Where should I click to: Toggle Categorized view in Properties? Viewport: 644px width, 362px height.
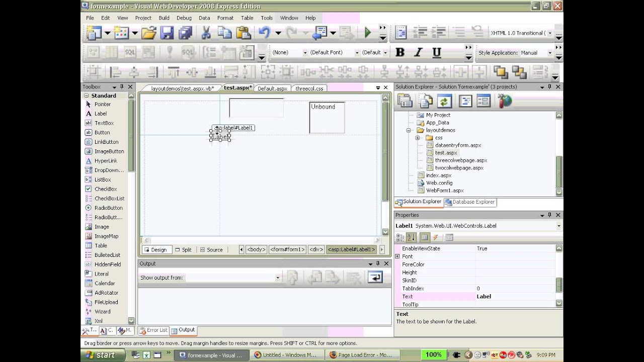click(x=399, y=237)
